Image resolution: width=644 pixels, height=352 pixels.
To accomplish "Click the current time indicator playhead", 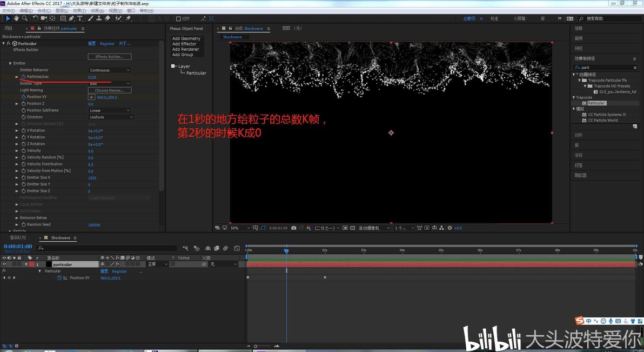I will click(286, 250).
